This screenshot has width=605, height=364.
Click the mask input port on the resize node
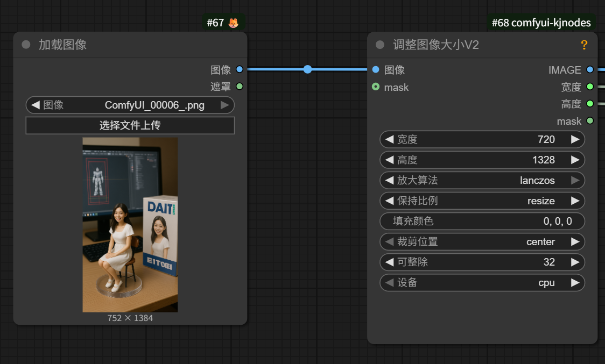375,87
